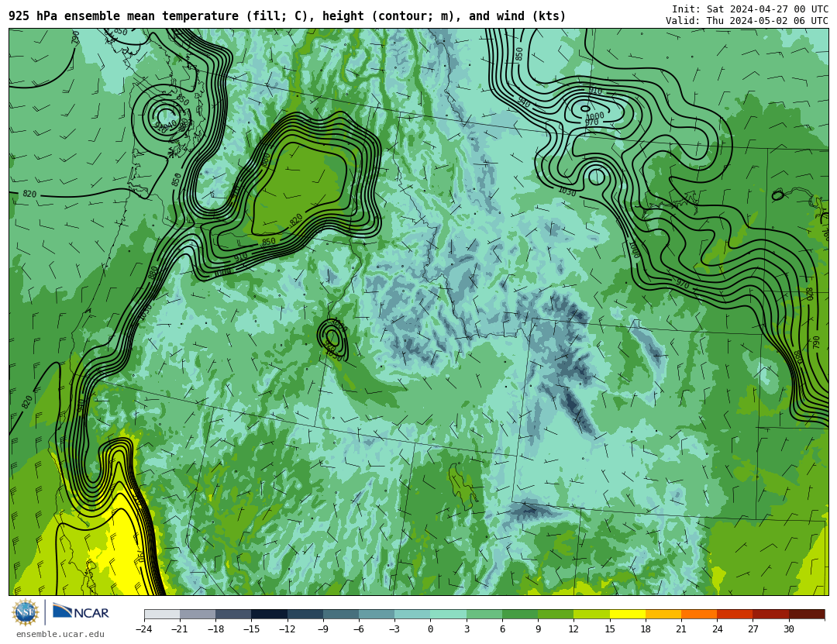Viewport: 837px width, 644px height.
Task: Pick the -18 to -15 slate colorbar swatch
Action: coord(233,614)
